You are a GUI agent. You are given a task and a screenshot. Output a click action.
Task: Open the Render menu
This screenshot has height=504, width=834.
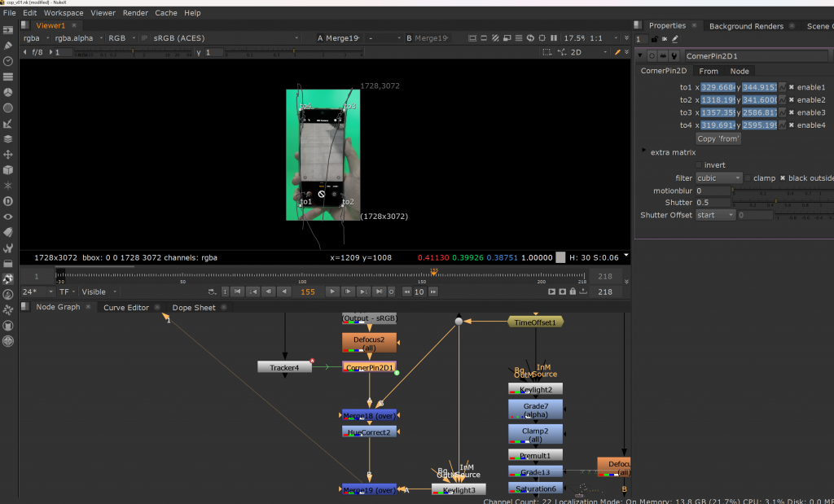click(134, 13)
